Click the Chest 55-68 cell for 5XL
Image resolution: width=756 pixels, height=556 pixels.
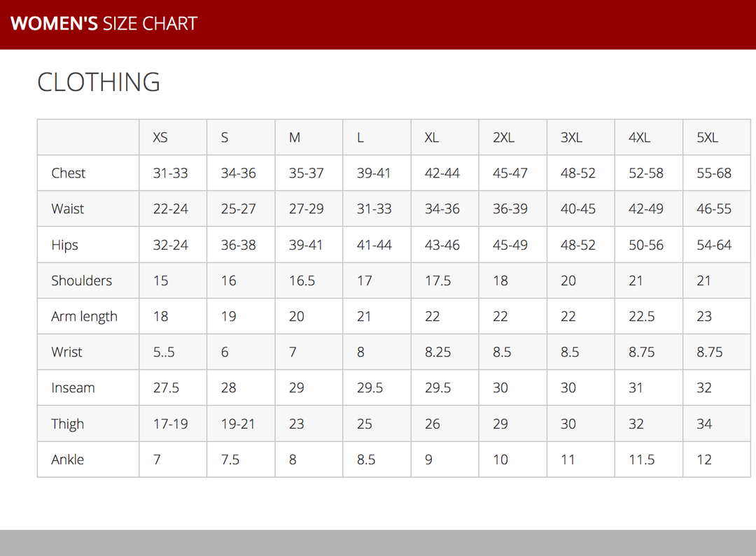click(x=714, y=173)
